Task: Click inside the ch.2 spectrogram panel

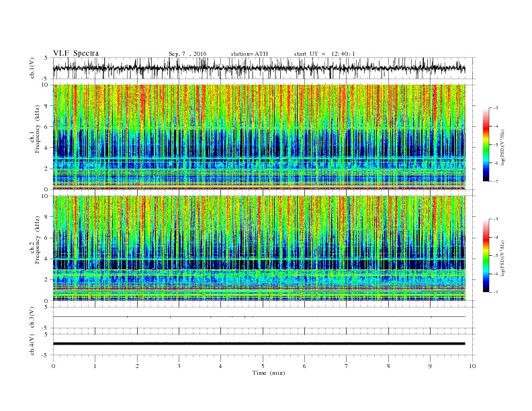Action: tap(259, 248)
